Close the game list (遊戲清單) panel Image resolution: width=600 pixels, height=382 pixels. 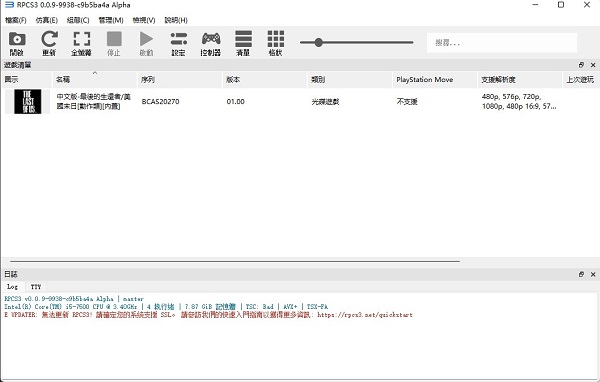coord(593,65)
